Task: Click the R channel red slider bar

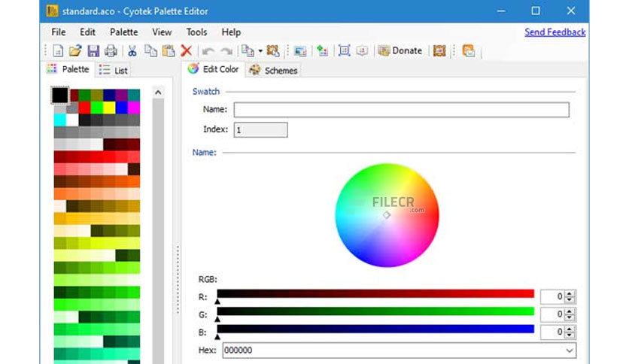Action: click(x=375, y=293)
